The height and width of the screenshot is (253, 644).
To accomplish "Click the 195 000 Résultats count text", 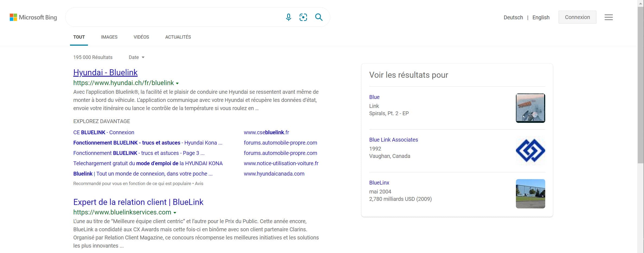I will [x=93, y=57].
